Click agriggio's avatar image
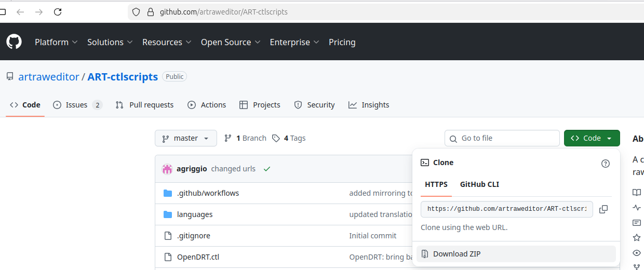The width and height of the screenshot is (644, 270). click(x=167, y=169)
